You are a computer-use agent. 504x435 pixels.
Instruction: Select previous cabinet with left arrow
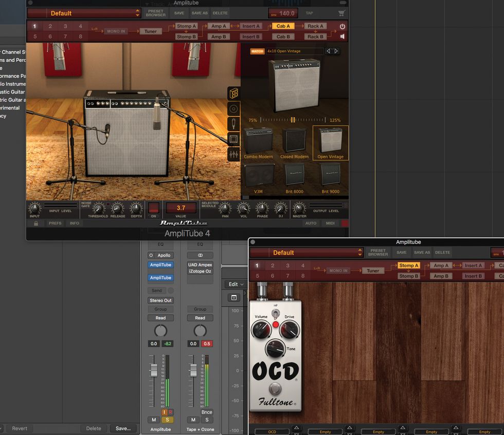[328, 51]
